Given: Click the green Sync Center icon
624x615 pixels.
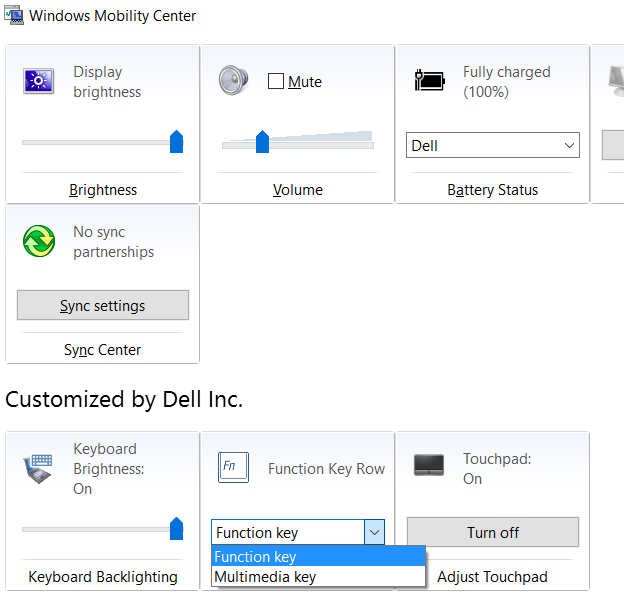Looking at the screenshot, I should pyautogui.click(x=38, y=241).
